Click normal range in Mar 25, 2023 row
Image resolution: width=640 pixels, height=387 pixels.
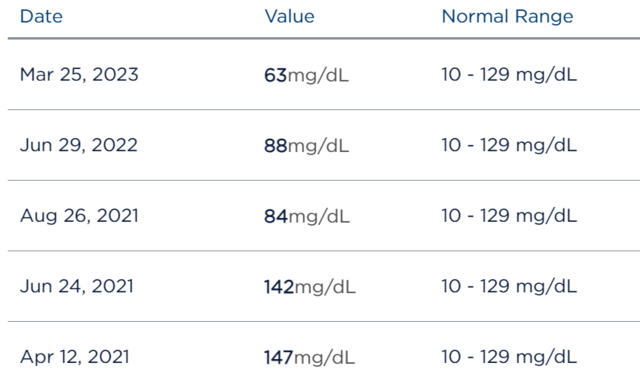tap(509, 75)
